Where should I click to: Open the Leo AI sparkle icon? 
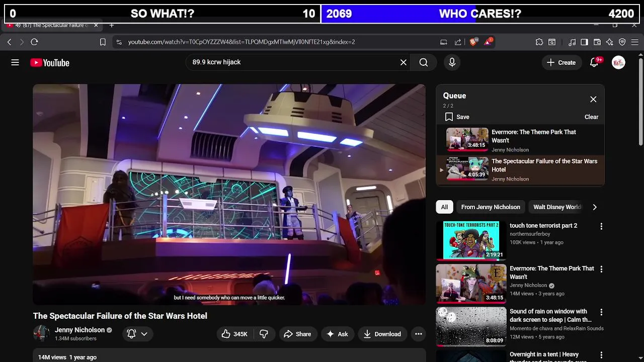pyautogui.click(x=610, y=42)
